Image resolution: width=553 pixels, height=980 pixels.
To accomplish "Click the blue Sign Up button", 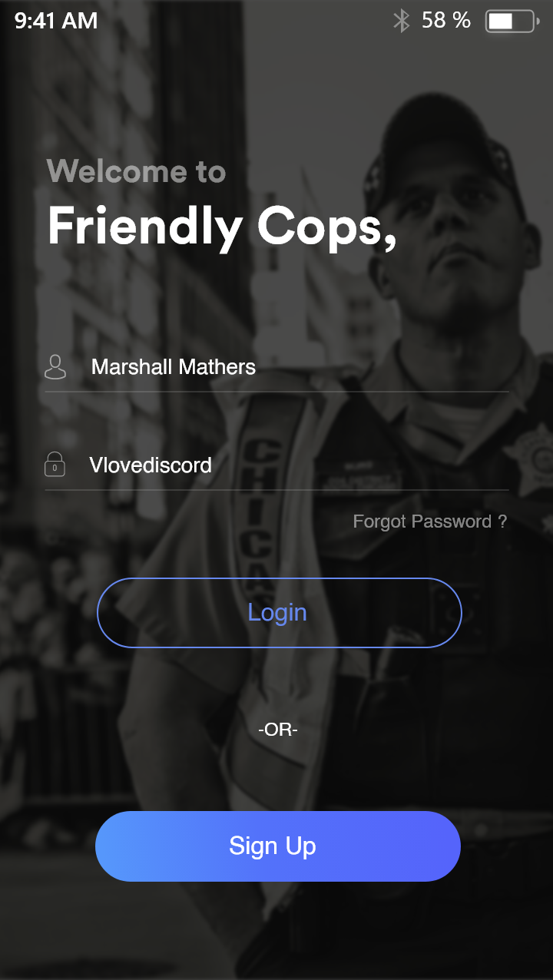I will (278, 846).
